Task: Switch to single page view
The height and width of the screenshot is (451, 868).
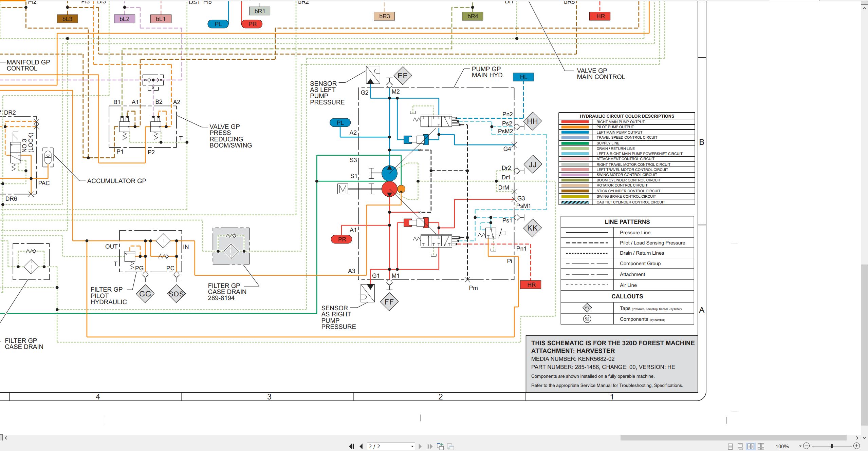Action: click(730, 446)
